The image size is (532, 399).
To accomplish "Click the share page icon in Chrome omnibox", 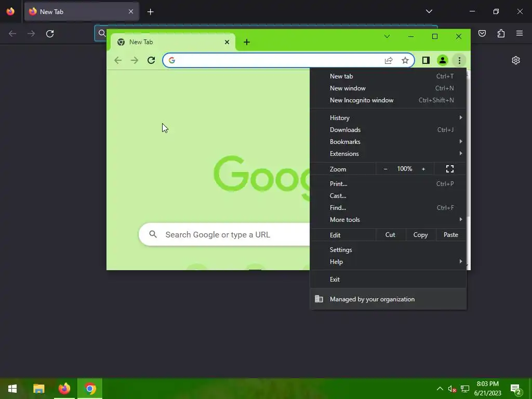I will [x=389, y=60].
